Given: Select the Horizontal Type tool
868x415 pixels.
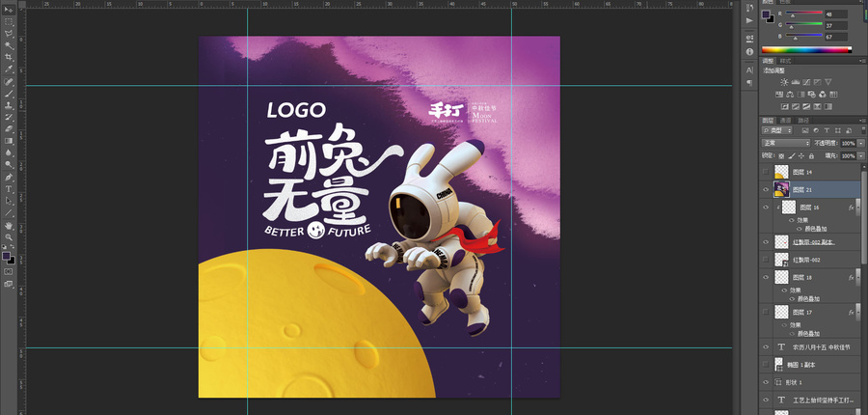Looking at the screenshot, I should (x=9, y=189).
